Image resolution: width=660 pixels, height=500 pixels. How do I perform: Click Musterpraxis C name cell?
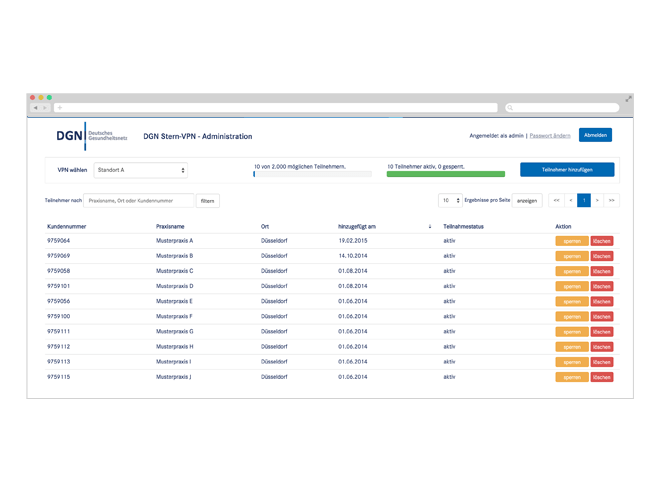[174, 271]
